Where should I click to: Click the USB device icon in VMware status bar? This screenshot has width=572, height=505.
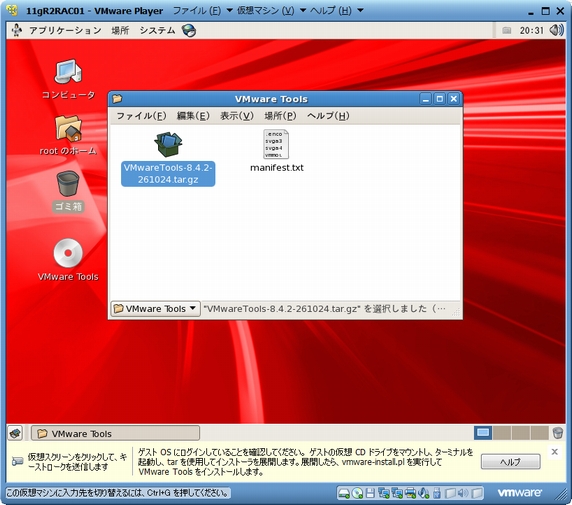(x=437, y=493)
